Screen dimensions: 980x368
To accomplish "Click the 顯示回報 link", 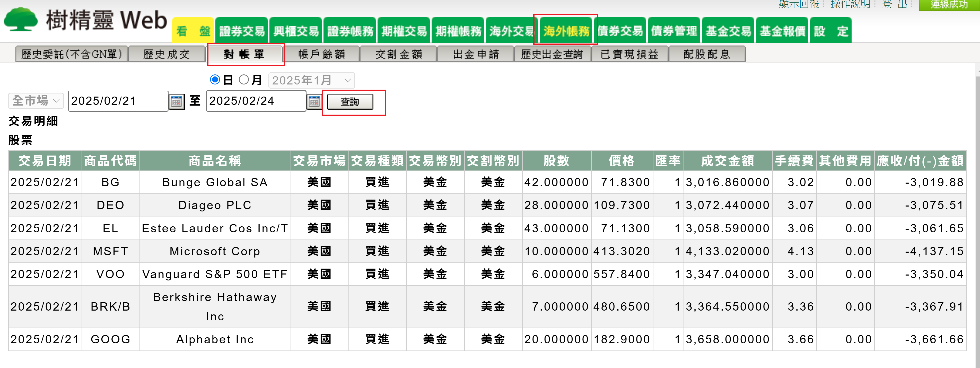I will coord(799,4).
